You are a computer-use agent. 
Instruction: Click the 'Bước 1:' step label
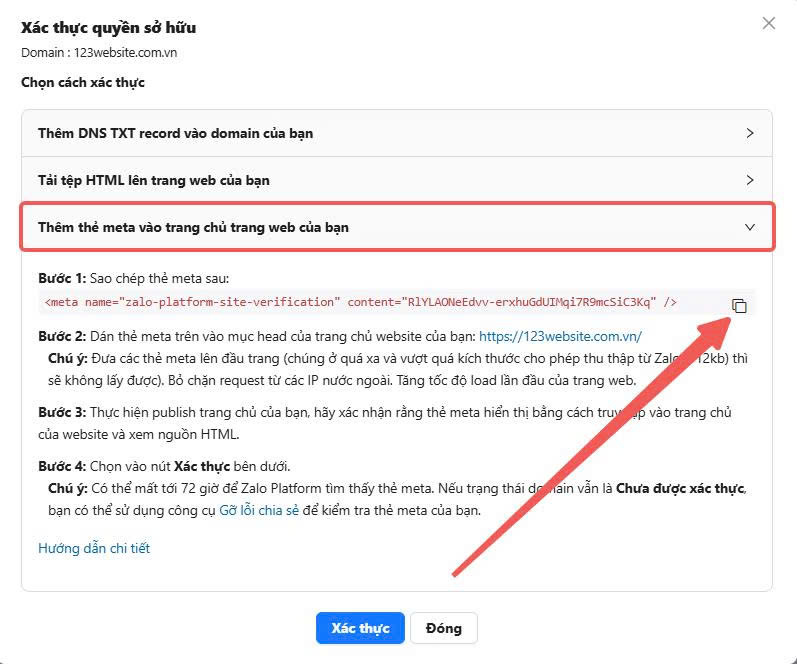tap(62, 279)
